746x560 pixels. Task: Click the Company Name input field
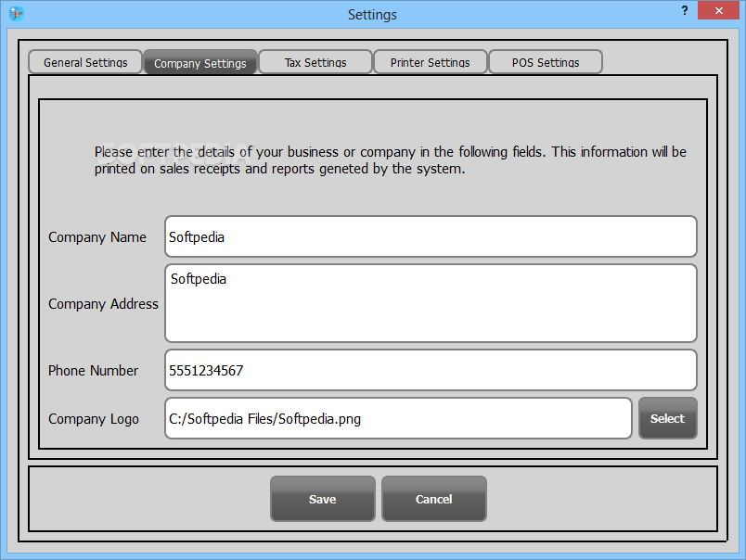(431, 236)
